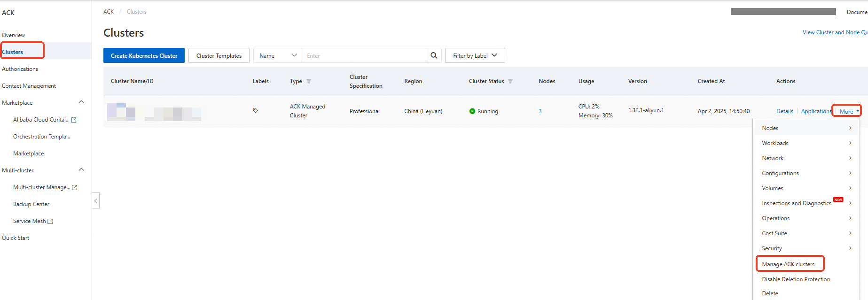Image resolution: width=868 pixels, height=300 pixels.
Task: Select Clusters in the sidebar
Action: point(13,52)
